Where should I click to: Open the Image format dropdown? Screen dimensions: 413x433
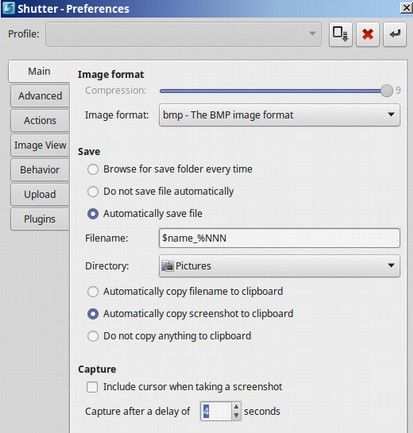tap(279, 115)
